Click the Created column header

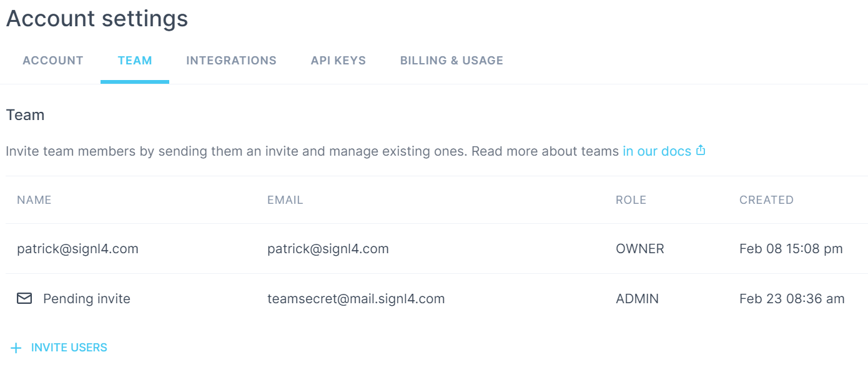[x=766, y=200]
